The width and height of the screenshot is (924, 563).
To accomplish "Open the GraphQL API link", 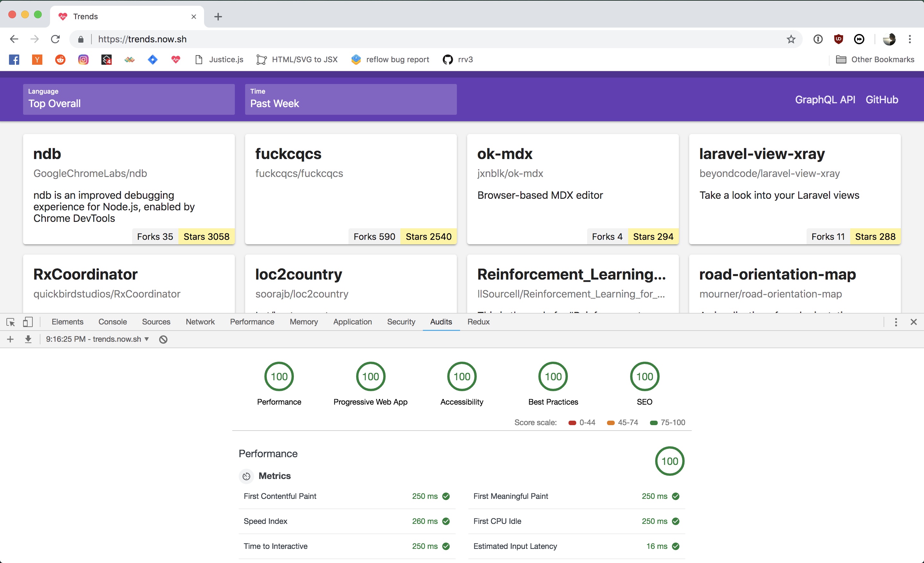I will (825, 100).
